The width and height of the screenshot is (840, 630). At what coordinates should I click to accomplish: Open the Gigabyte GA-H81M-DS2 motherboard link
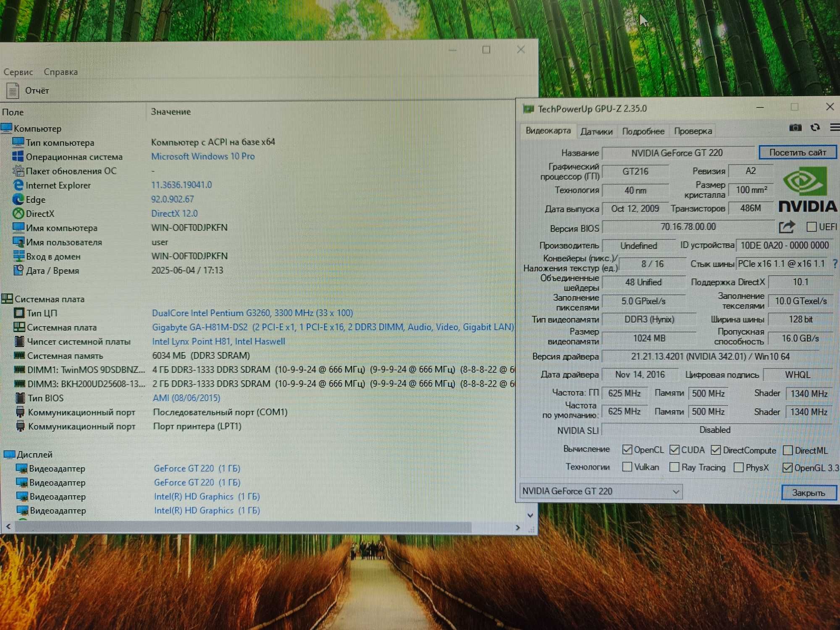333,327
